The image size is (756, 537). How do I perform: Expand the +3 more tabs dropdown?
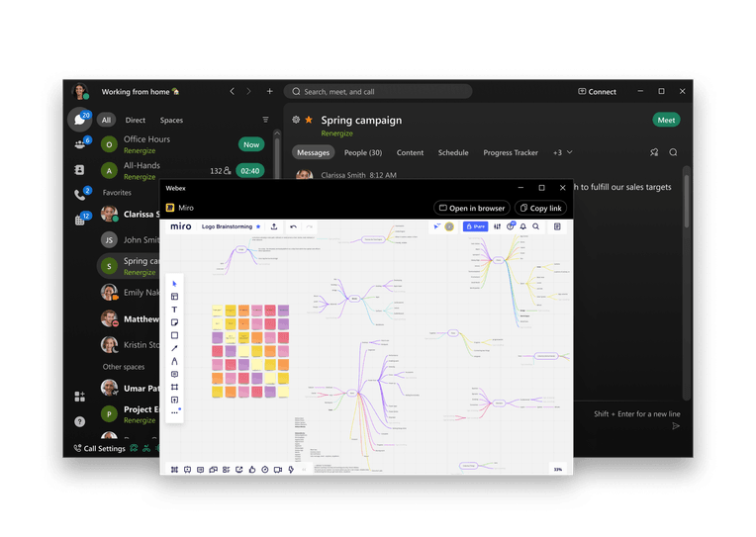562,152
